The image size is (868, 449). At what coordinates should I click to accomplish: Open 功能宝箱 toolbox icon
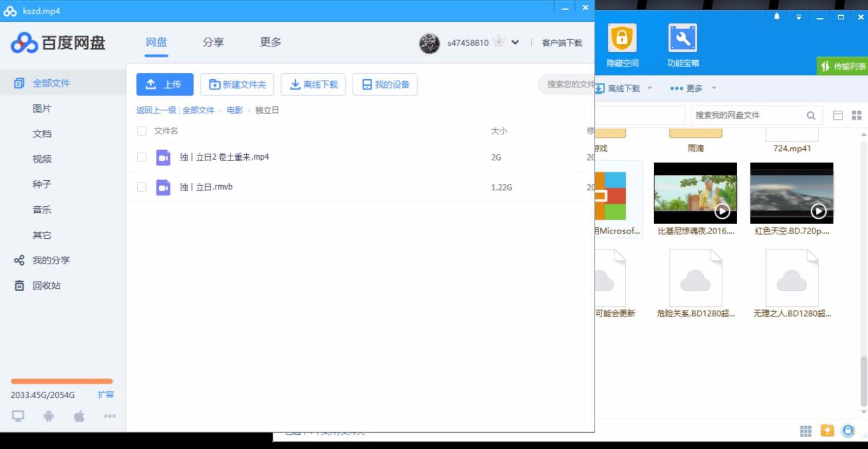point(683,46)
